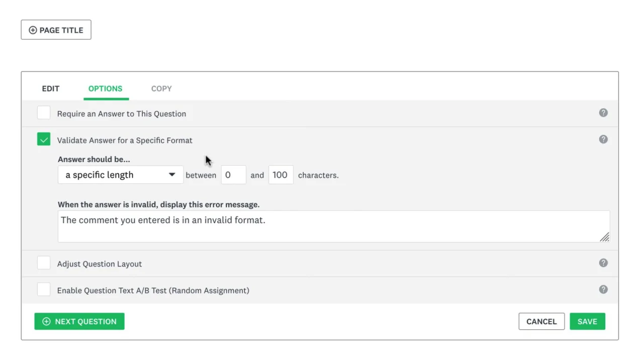644x364 pixels.
Task: Click the help icon beside Require an Answer
Action: coord(603,113)
